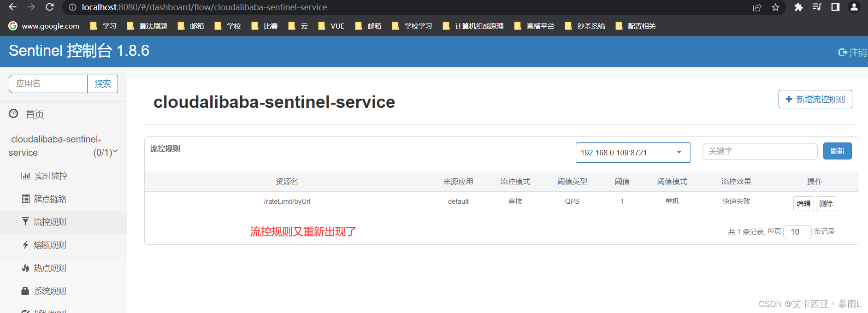Click 编辑 for /rateLimit/byUrl rule
The image size is (868, 313).
pyautogui.click(x=803, y=203)
